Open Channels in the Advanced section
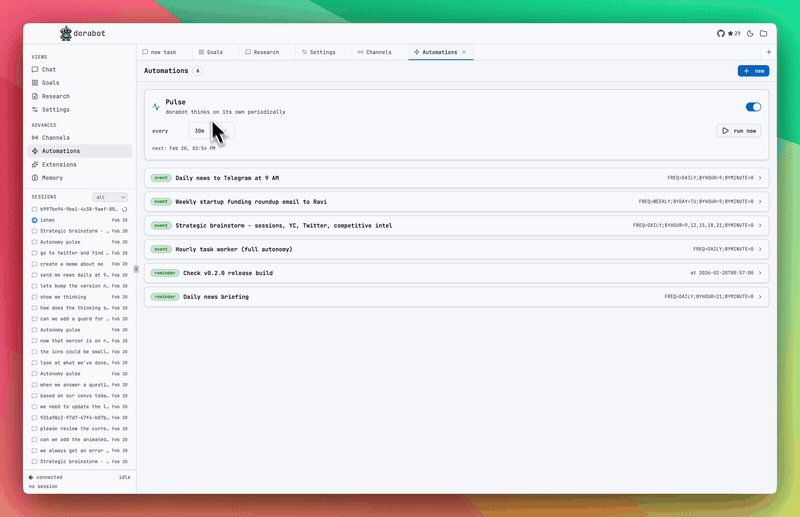The image size is (800, 517). (80, 138)
